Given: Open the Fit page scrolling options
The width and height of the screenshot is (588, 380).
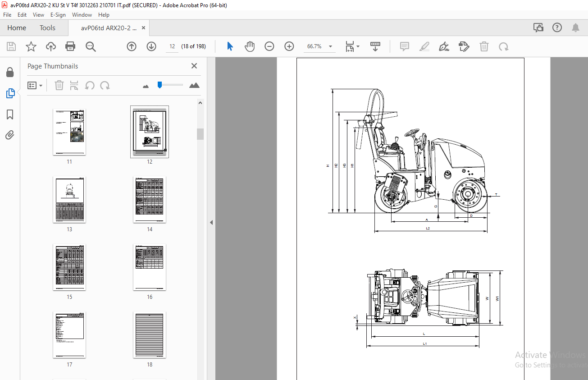Looking at the screenshot, I should pos(352,46).
